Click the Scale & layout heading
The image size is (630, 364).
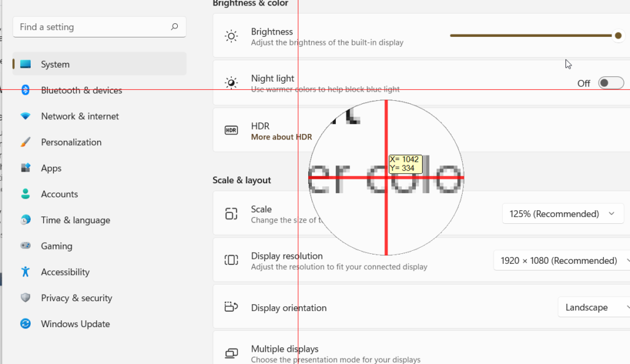[x=241, y=180]
